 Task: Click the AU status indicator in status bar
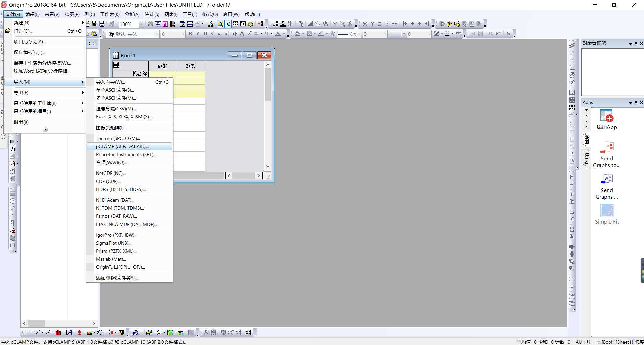583,342
